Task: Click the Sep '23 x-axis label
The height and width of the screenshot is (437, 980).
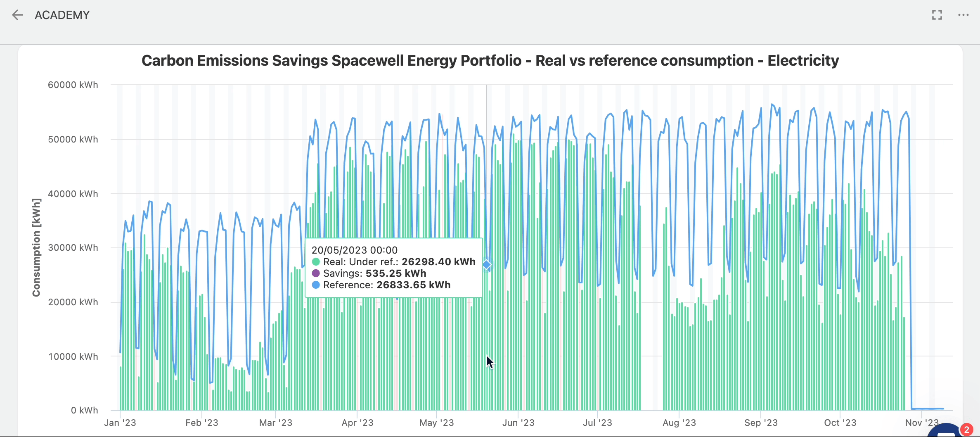Action: (761, 423)
